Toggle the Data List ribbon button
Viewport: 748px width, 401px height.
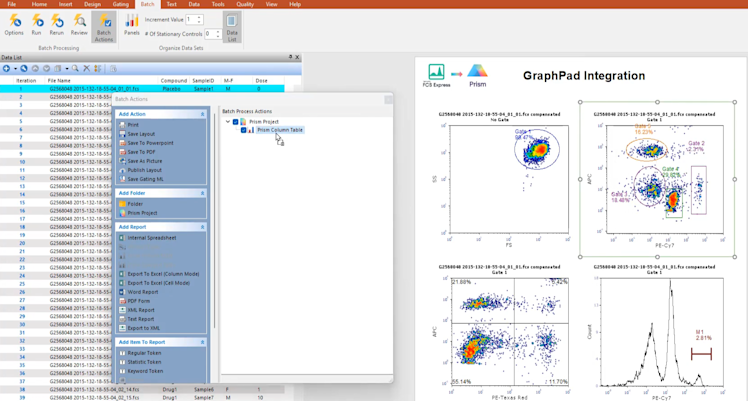click(x=231, y=26)
